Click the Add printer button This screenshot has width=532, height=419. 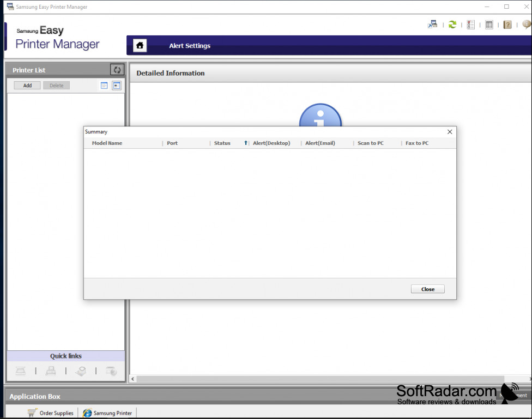coord(27,86)
